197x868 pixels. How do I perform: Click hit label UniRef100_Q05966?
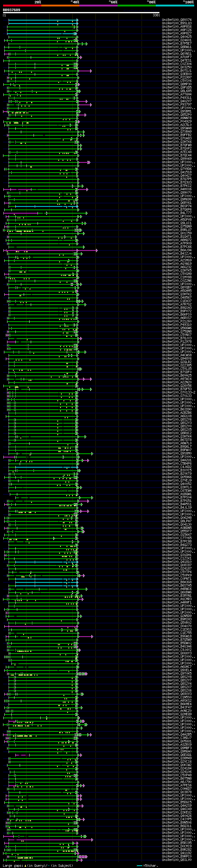[177, 477]
